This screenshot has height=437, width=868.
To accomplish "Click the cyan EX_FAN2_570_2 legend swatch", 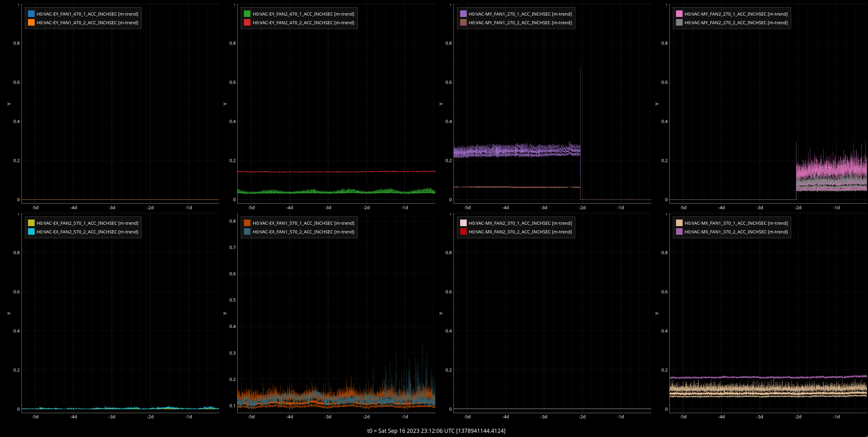I will coord(31,232).
